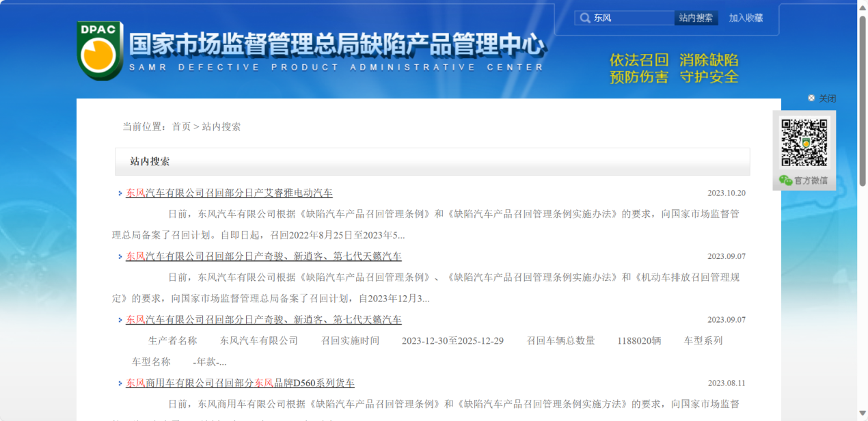
Task: Click the slogan 依法召回 消除缺陷
Action: [x=674, y=60]
